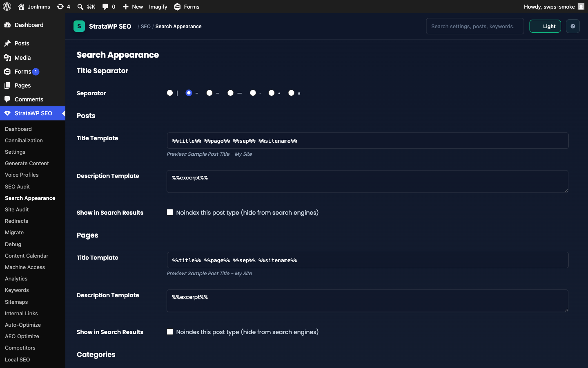The image size is (588, 368).
Task: Click the Media icon in sidebar
Action: [7, 58]
